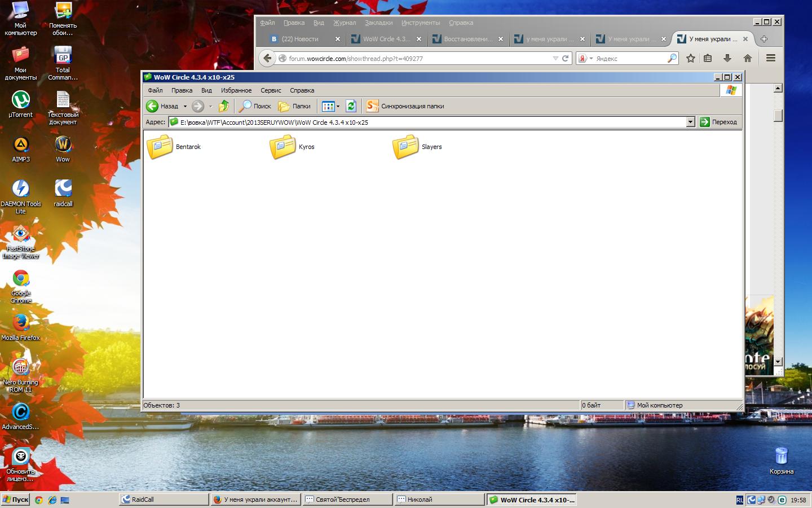Click the Forward arrow in Explorer toolbar
The width and height of the screenshot is (812, 508).
197,106
